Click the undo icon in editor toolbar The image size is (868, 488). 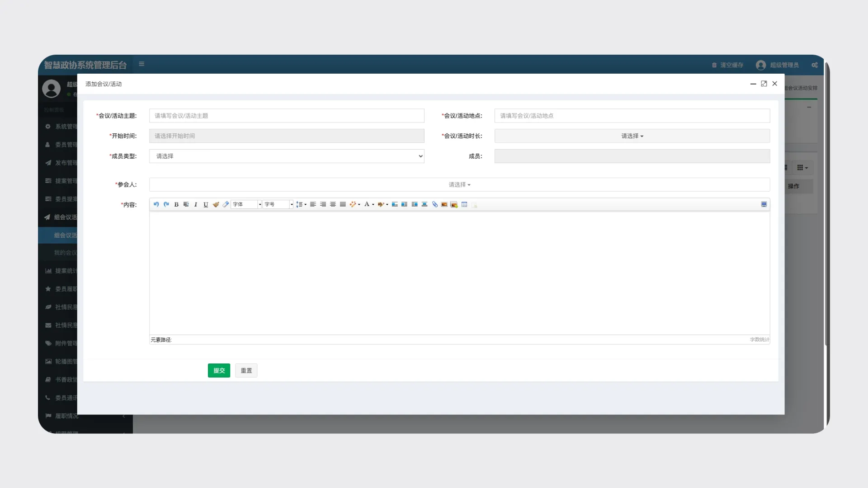(156, 204)
